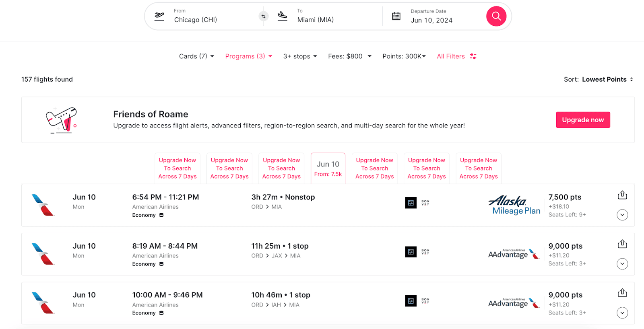Open the Programs (3) filter dropdown
The height and width of the screenshot is (329, 644).
(249, 56)
